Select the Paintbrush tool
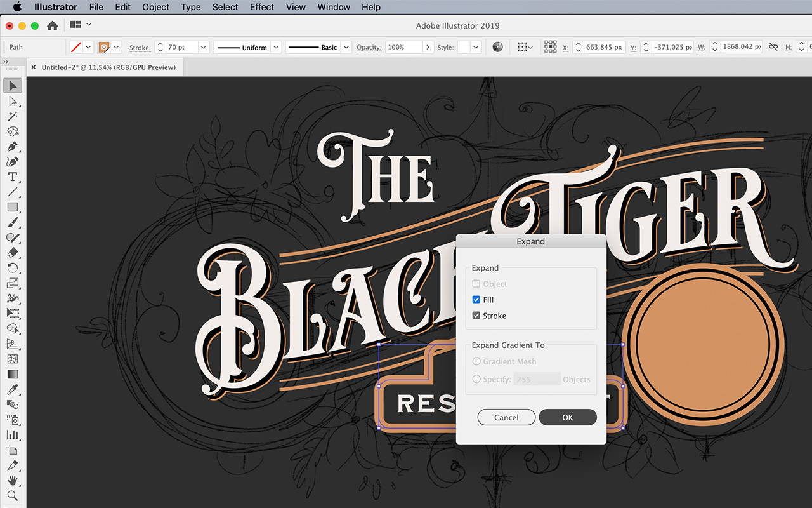Viewport: 812px width, 508px height. 13,222
